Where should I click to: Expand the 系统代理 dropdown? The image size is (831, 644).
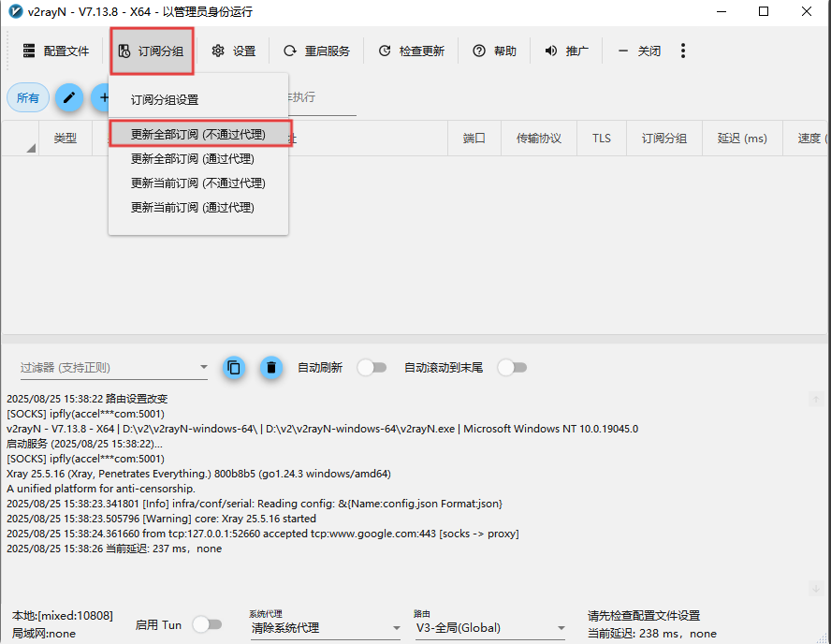pyautogui.click(x=326, y=628)
